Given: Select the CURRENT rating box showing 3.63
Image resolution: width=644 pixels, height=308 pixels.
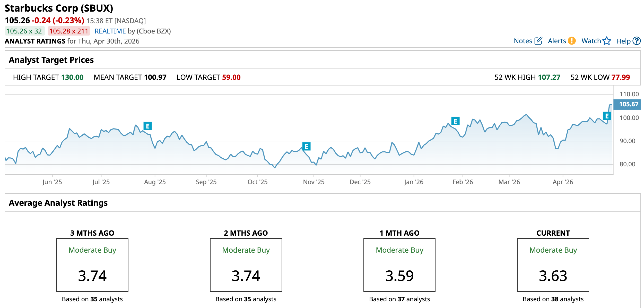Looking at the screenshot, I should [553, 265].
